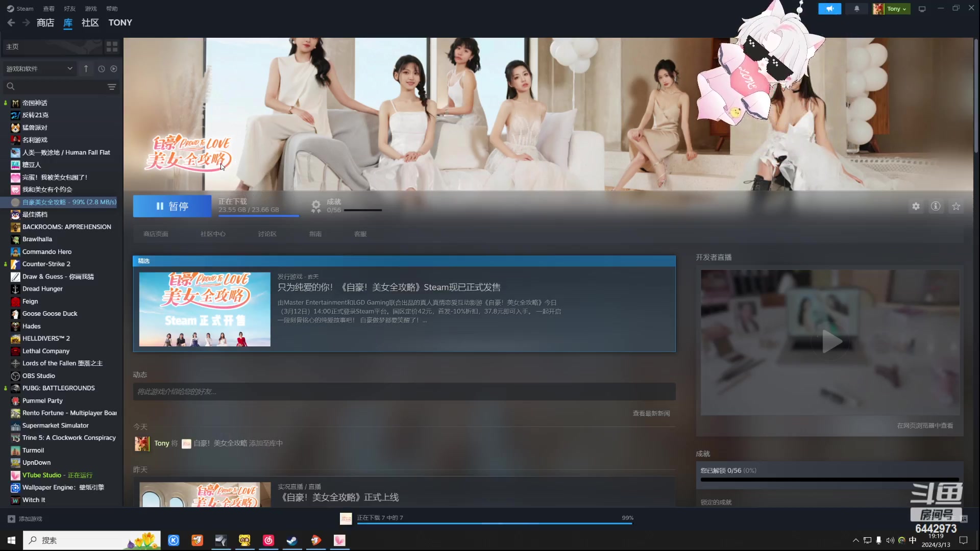This screenshot has width=980, height=551.
Task: Switch library to grid view
Action: pyautogui.click(x=112, y=47)
